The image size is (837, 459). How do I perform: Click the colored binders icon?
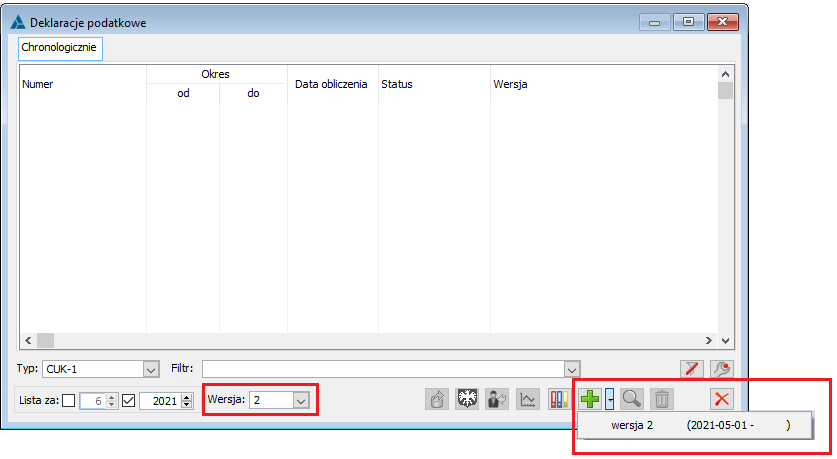tap(558, 399)
